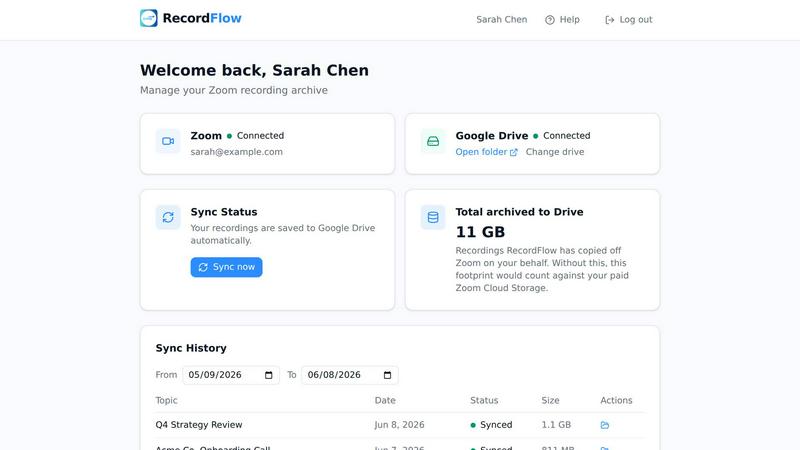Click the Actions column header
The width and height of the screenshot is (800, 450).
[x=616, y=401]
